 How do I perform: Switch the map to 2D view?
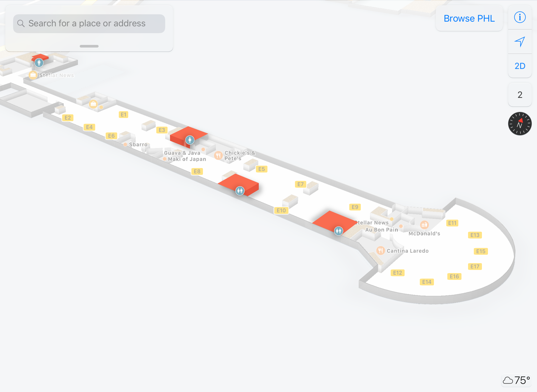(x=520, y=66)
